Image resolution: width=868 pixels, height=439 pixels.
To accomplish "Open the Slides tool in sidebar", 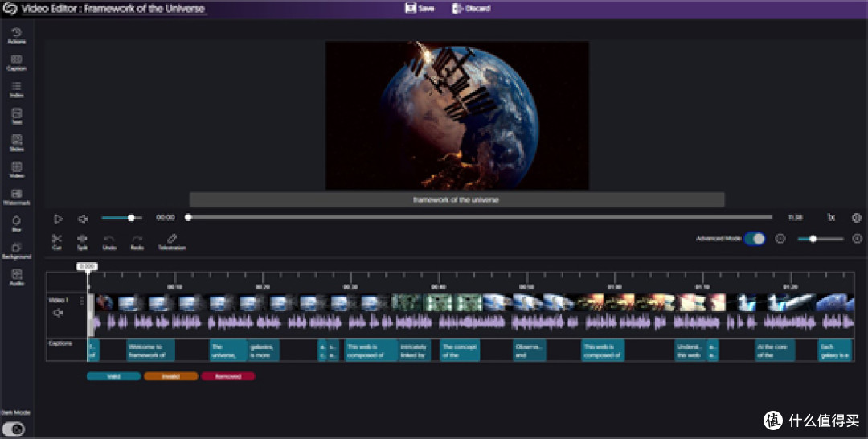I will coord(17,143).
